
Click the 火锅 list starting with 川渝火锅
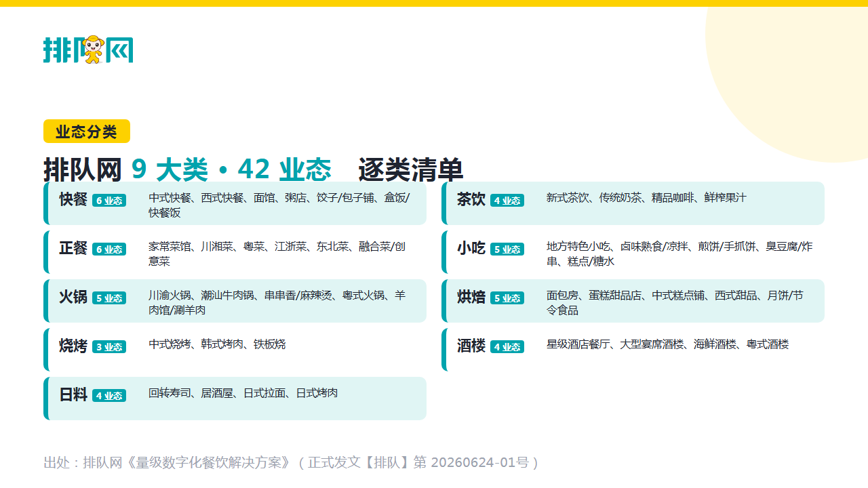click(x=277, y=302)
